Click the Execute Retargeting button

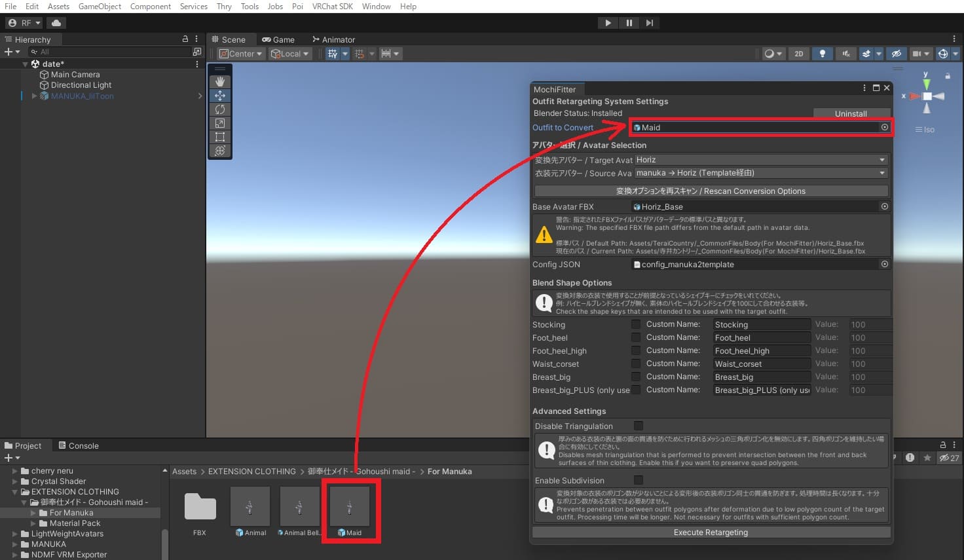711,532
